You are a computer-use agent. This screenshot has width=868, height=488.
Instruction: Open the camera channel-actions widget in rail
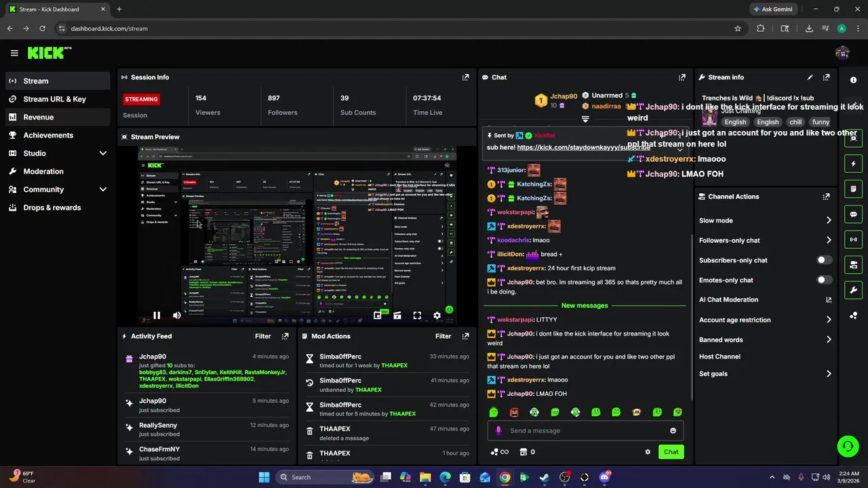click(x=853, y=264)
